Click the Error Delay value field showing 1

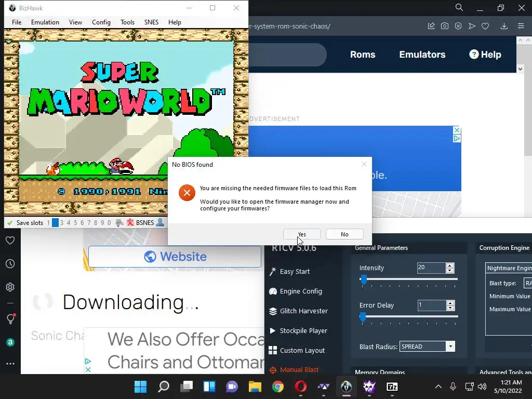[432, 305]
